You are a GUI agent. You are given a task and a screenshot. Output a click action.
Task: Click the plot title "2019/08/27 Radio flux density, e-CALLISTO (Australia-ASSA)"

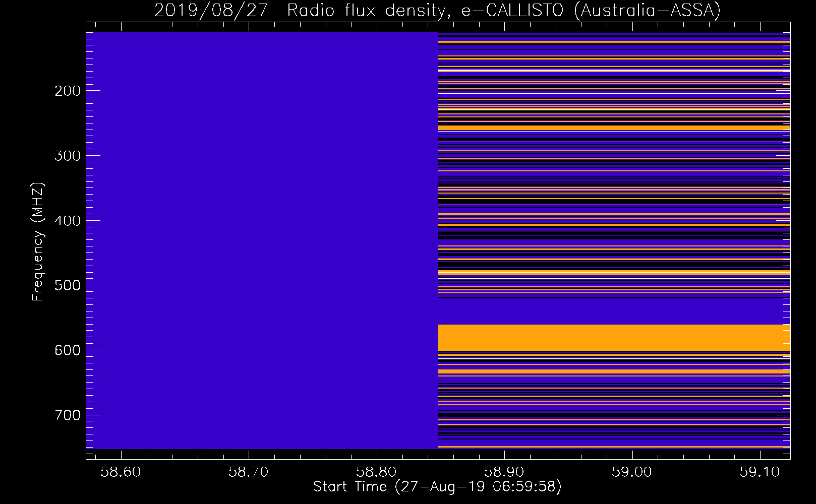pyautogui.click(x=437, y=10)
